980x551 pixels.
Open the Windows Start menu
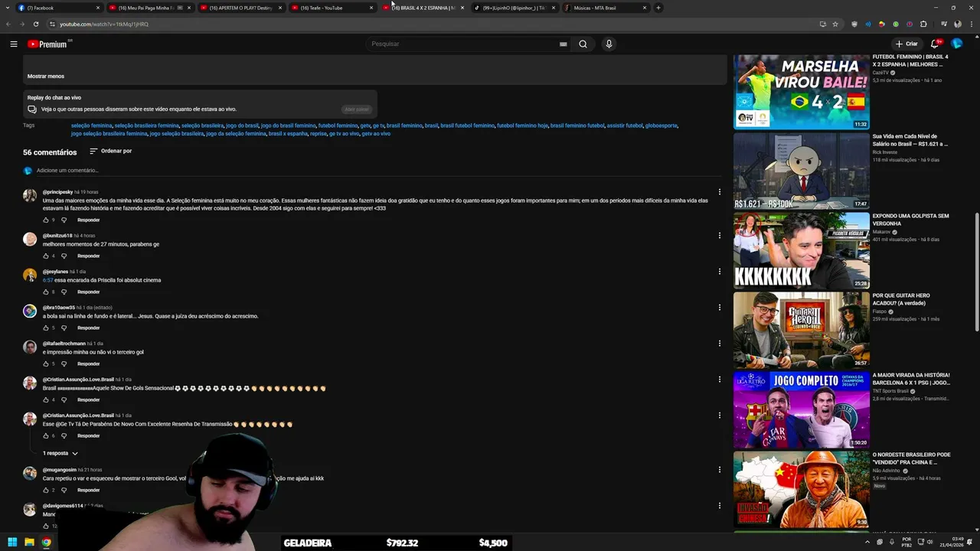click(12, 543)
